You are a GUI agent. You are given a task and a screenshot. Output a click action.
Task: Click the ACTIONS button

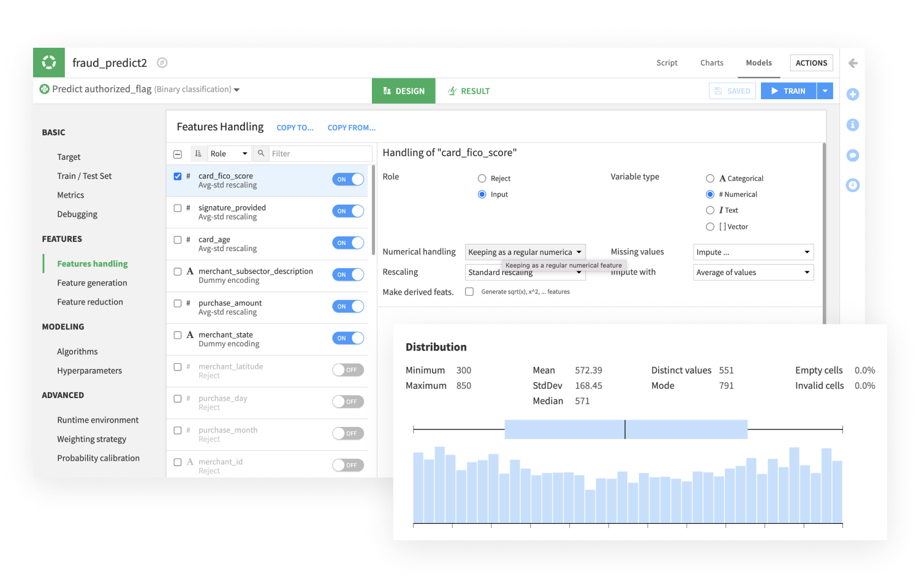tap(811, 63)
